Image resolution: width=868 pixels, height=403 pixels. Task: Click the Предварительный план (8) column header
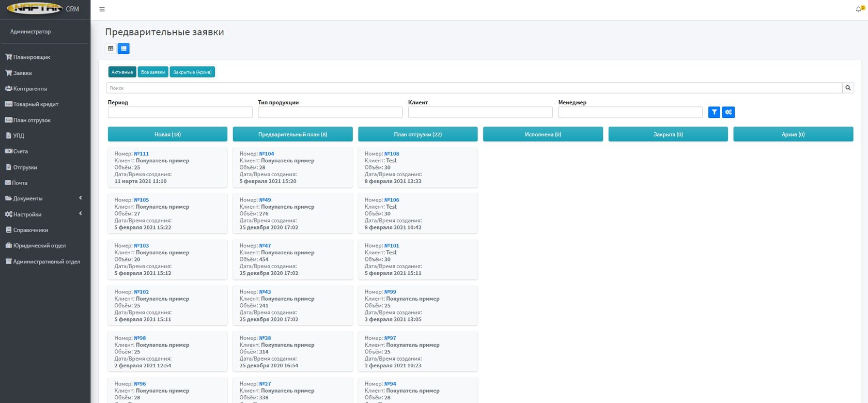pyautogui.click(x=292, y=134)
